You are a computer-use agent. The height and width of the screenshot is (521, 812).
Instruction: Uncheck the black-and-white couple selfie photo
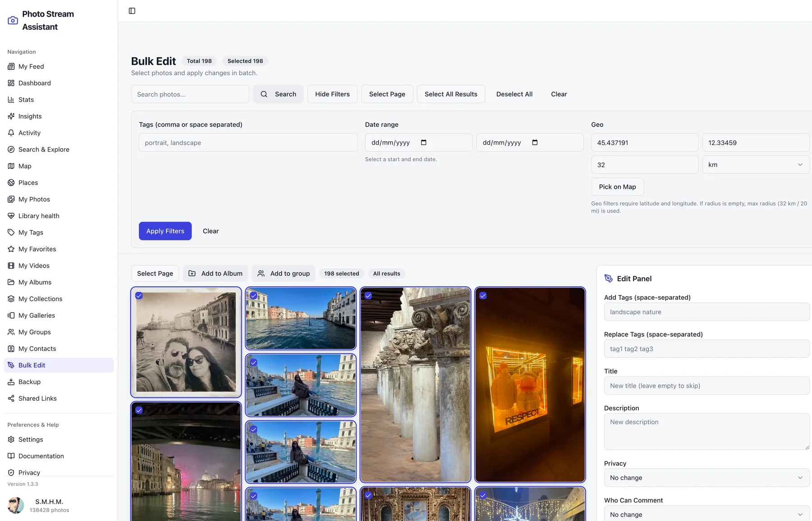point(139,296)
